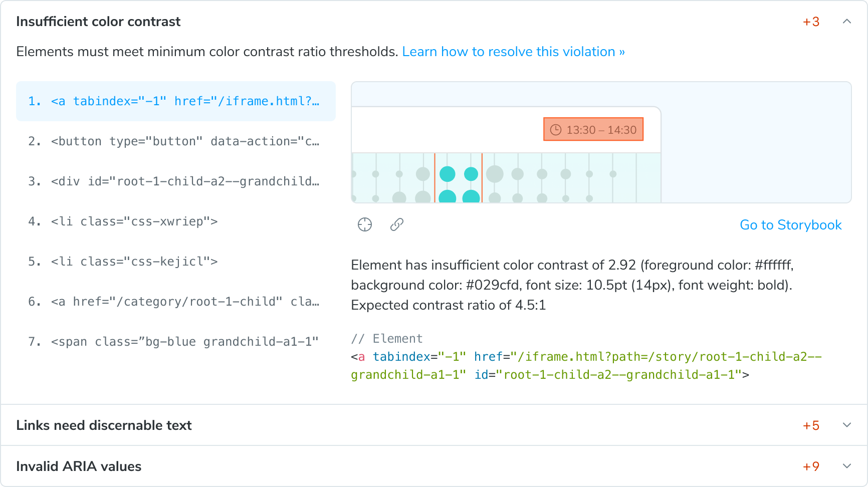Screen dimensions: 868x487
Task: Click the clock icon in the time badge
Action: 556,129
